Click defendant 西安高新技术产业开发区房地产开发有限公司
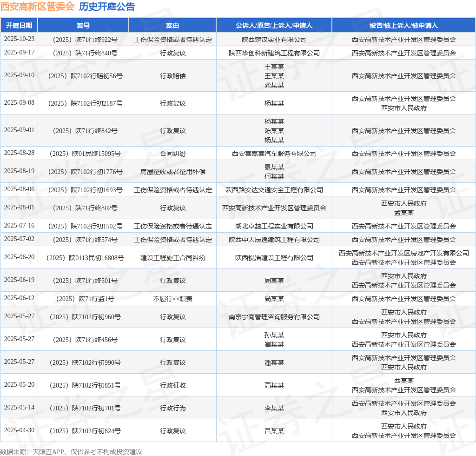 [404, 254]
